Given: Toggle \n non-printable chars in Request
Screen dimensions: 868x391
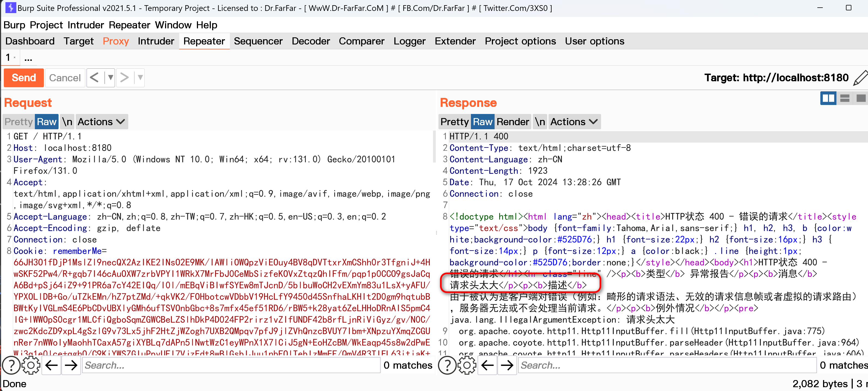Looking at the screenshot, I should pyautogui.click(x=67, y=122).
